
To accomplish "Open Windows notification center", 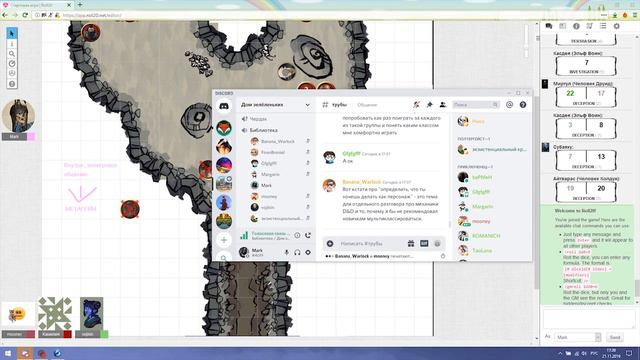I will [x=629, y=353].
